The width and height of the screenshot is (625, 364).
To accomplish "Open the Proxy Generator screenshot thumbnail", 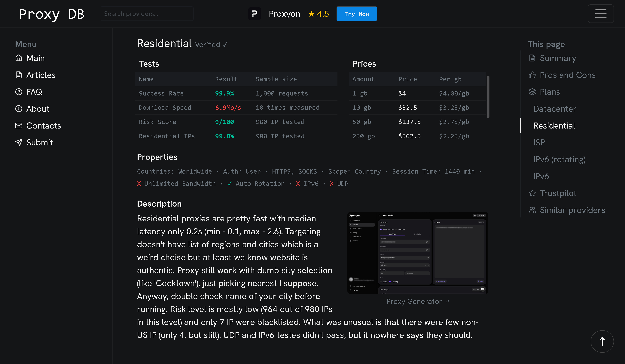I will [x=418, y=253].
